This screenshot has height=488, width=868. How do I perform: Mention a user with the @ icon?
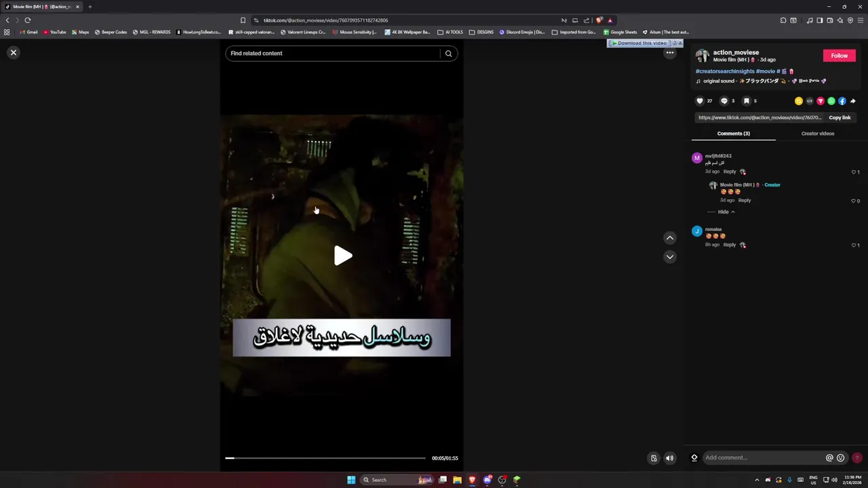(829, 458)
